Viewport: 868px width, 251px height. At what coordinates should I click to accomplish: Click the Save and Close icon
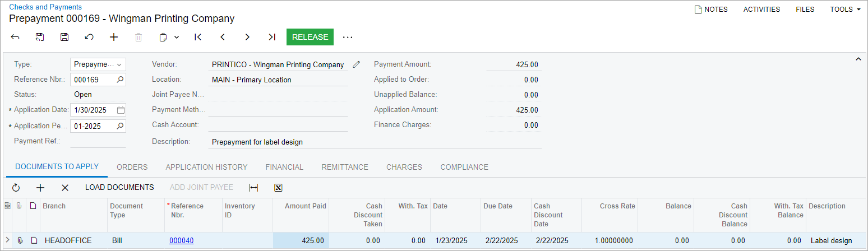[40, 37]
